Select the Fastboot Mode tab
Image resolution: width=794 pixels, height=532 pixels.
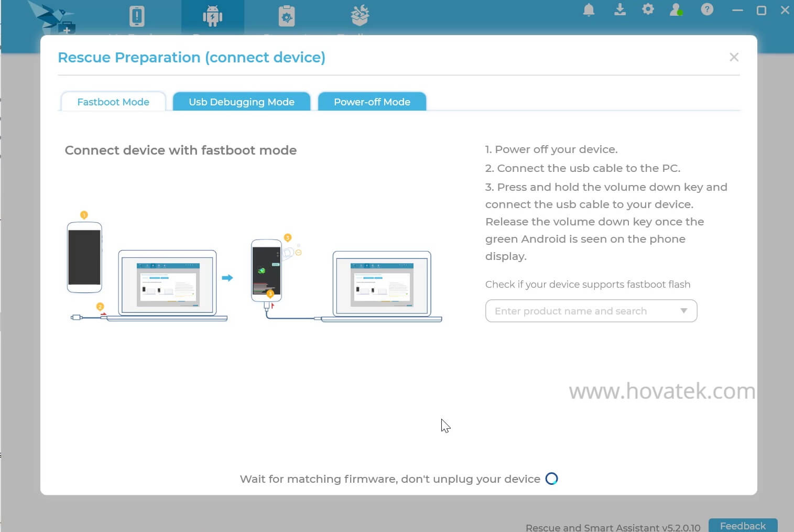click(113, 102)
